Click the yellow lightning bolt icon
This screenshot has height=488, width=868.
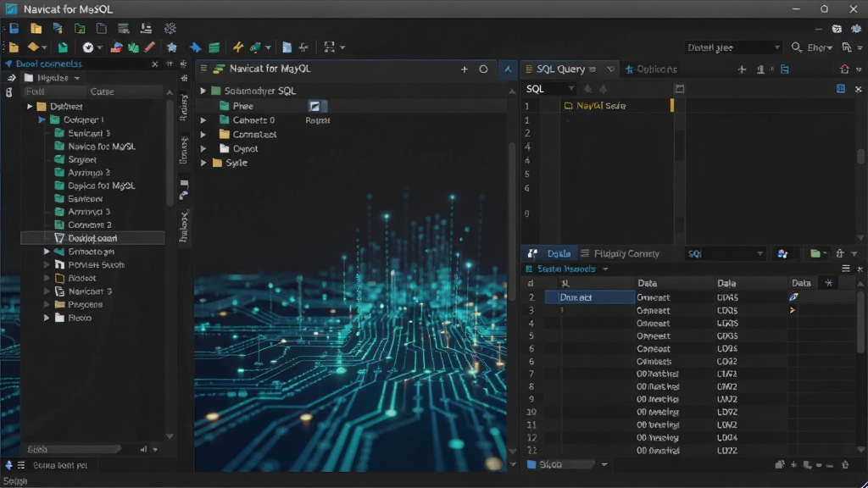[238, 47]
